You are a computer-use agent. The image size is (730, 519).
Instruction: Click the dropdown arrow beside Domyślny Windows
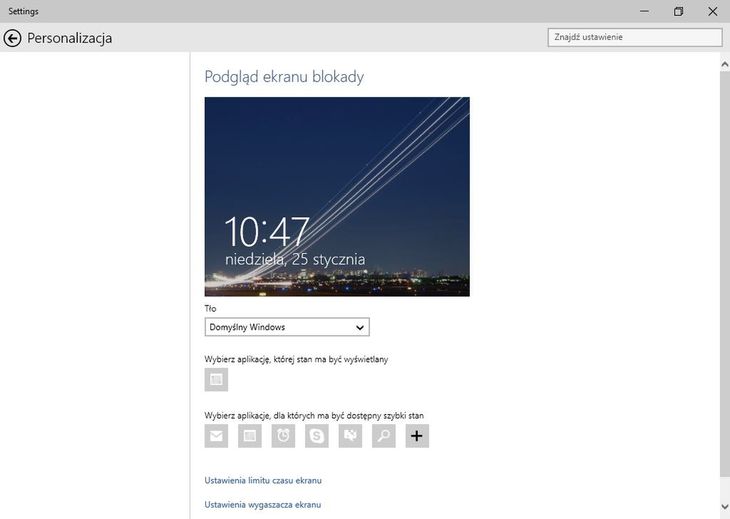click(360, 327)
